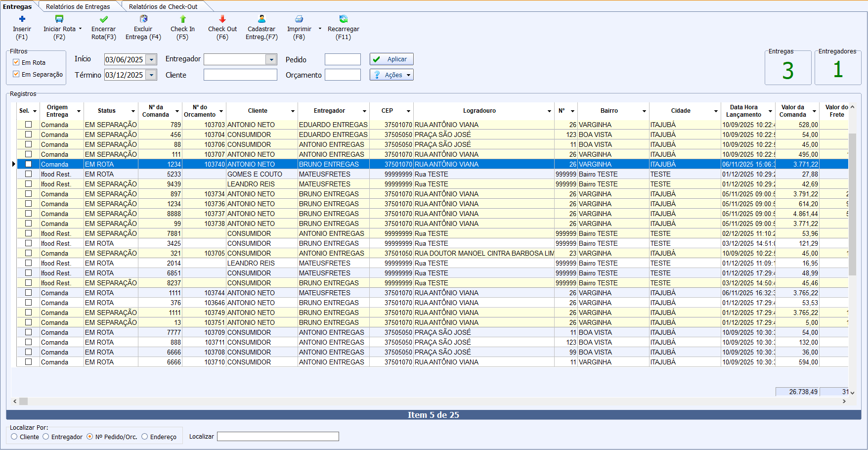This screenshot has height=450, width=868.
Task: Open the Início date picker dropdown
Action: [x=151, y=60]
